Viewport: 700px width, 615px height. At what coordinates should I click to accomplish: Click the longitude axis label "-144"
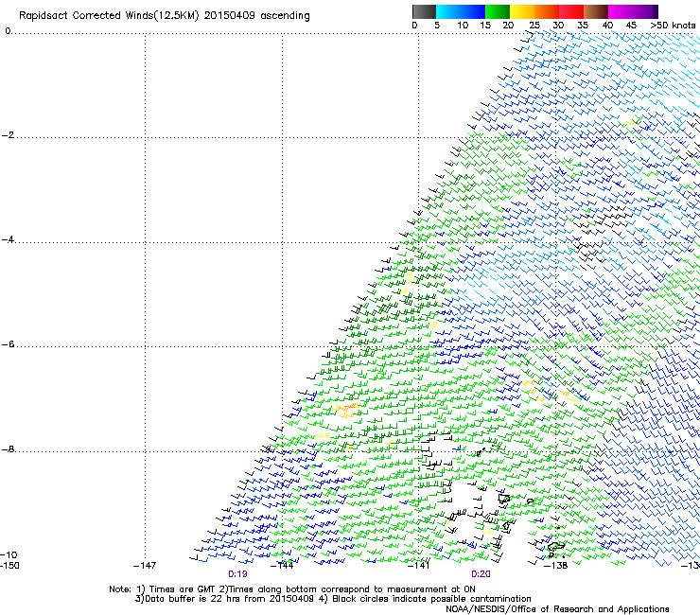tap(282, 566)
